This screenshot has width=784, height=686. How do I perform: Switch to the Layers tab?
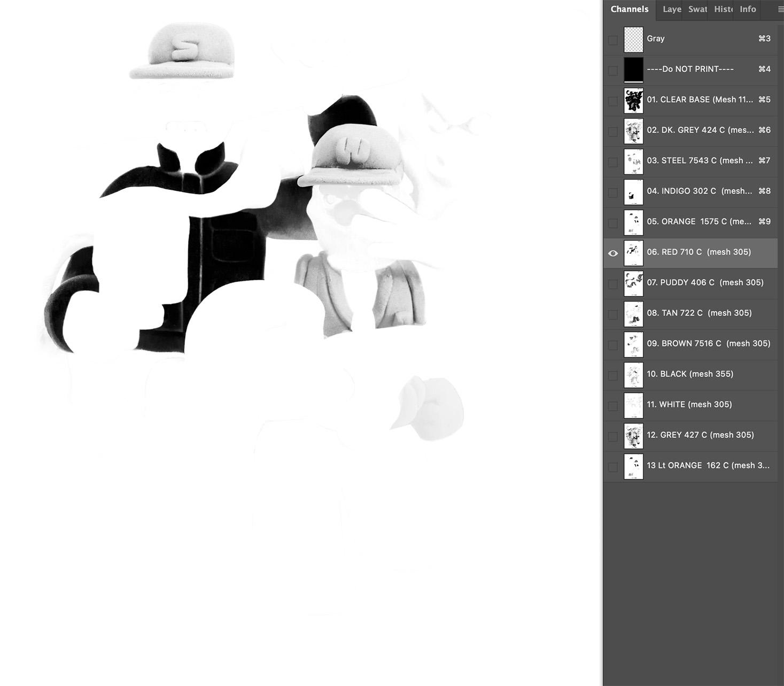coord(672,9)
